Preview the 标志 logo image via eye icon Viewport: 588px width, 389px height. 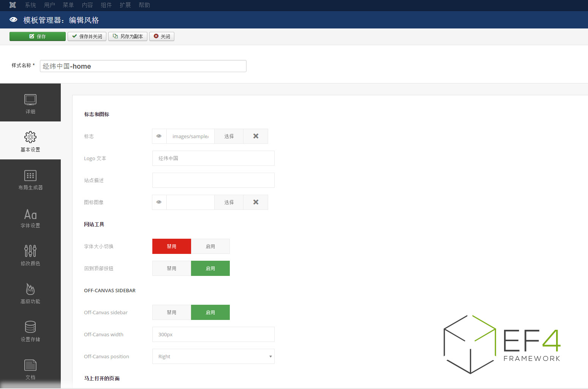[159, 136]
